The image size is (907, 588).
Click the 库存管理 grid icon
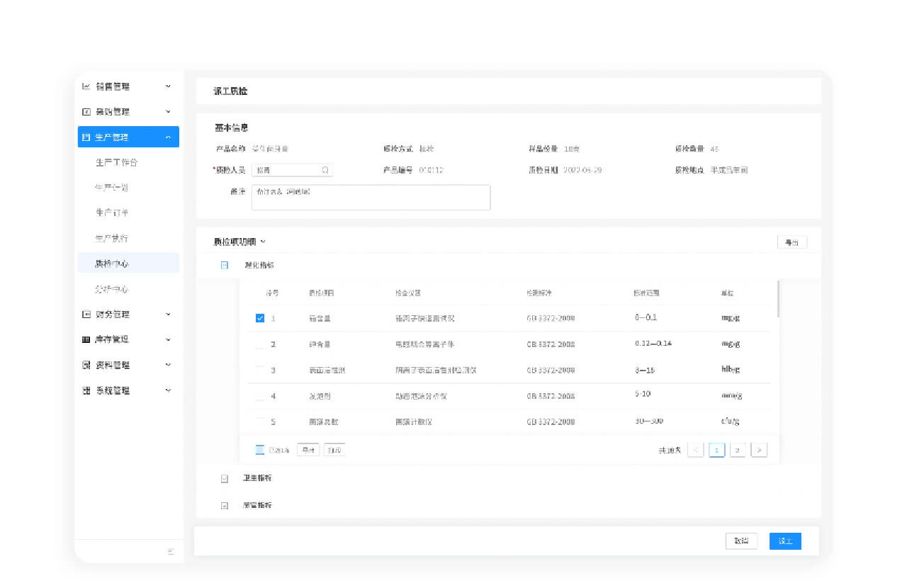pyautogui.click(x=86, y=340)
